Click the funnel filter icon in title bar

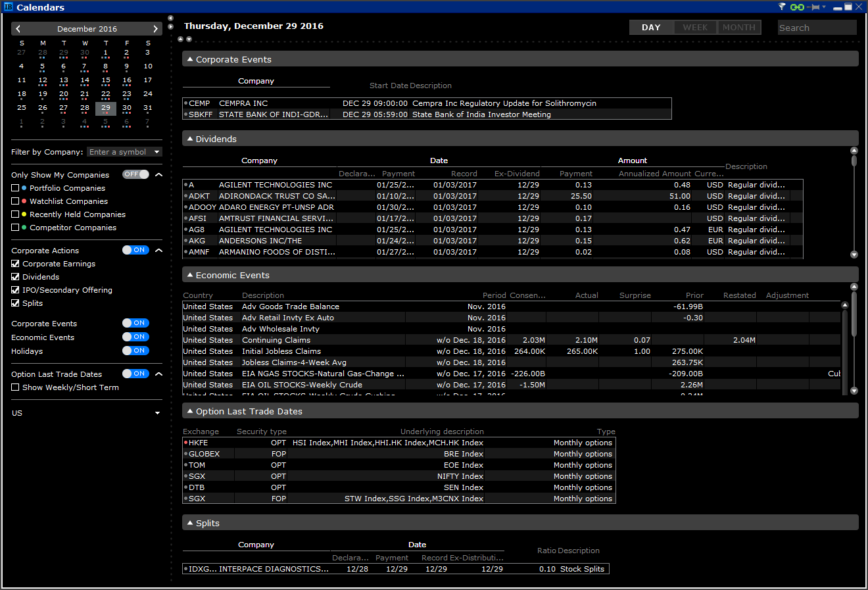click(x=782, y=7)
